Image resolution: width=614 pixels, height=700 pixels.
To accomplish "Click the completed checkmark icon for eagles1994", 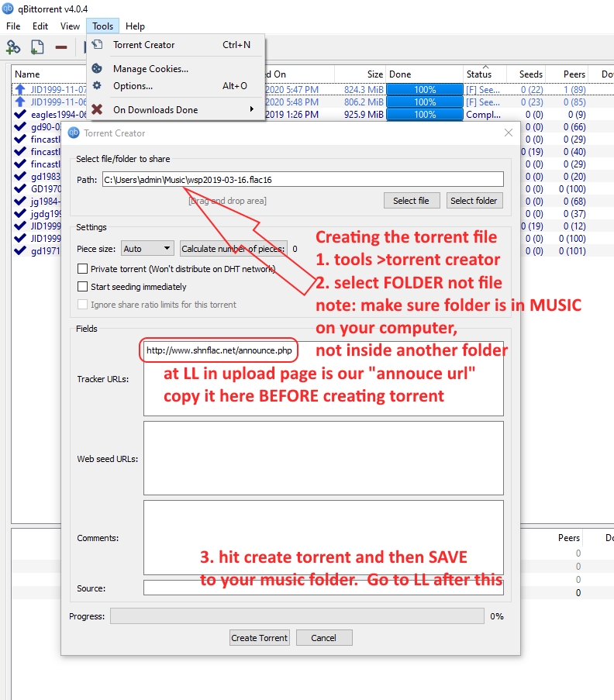I will click(20, 114).
